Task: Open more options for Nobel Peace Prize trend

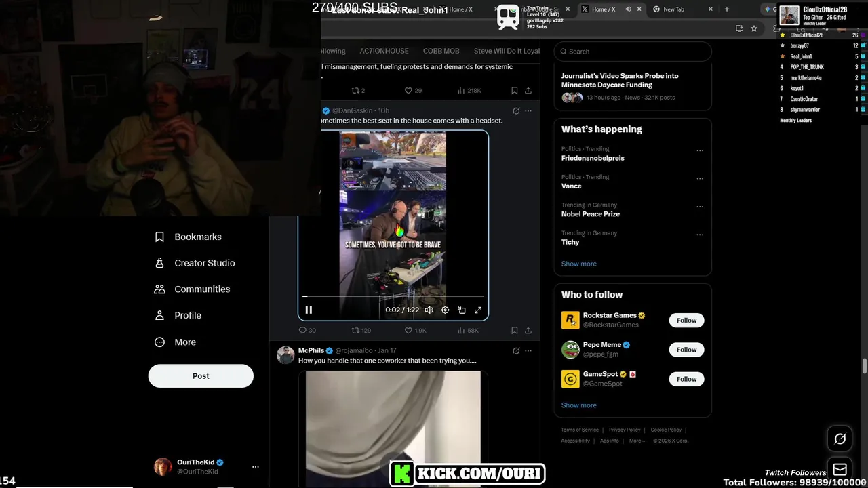Action: click(x=700, y=207)
